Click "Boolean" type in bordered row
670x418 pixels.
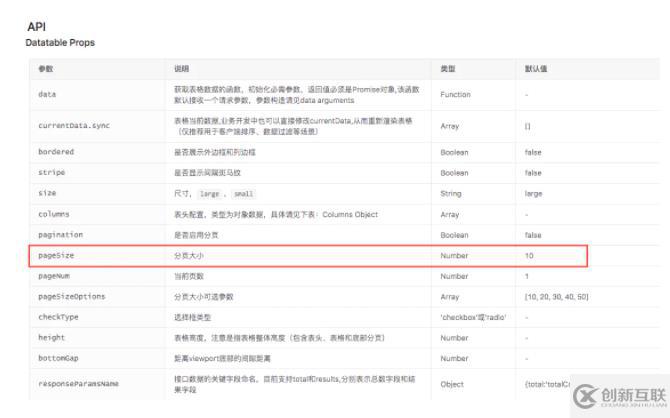[x=454, y=152]
